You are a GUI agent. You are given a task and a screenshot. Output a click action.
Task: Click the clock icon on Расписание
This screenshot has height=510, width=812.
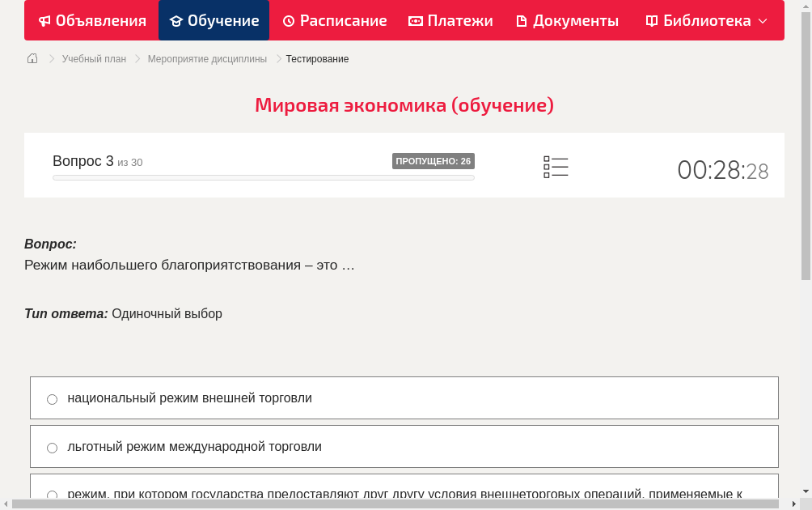tap(288, 20)
